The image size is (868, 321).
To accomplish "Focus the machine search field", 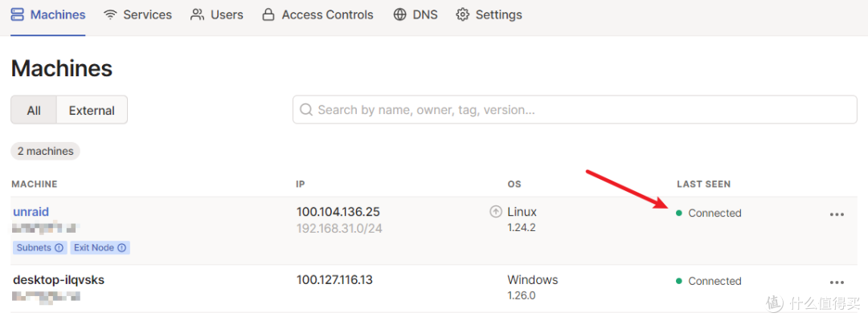I will (575, 109).
